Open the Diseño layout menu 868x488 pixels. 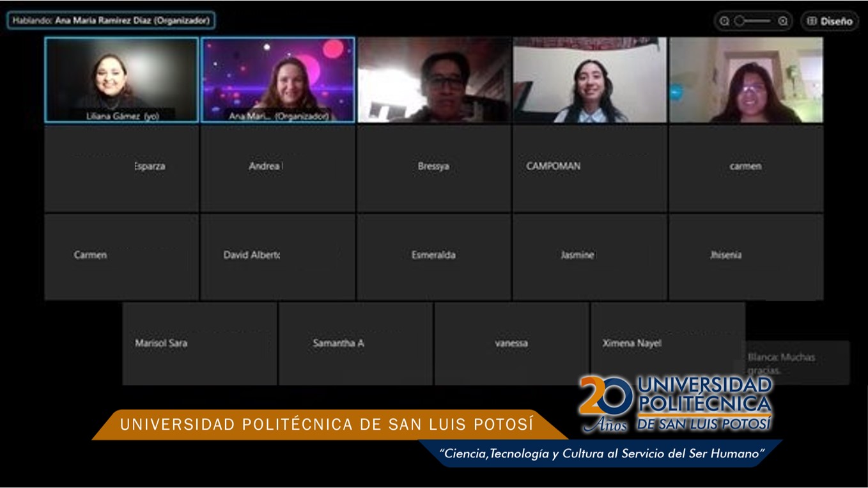point(830,21)
